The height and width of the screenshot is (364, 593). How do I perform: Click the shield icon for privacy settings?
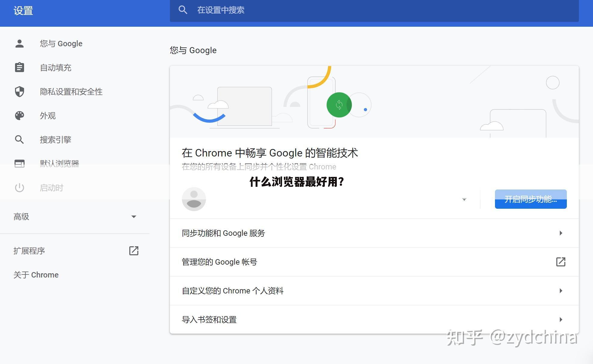[20, 92]
